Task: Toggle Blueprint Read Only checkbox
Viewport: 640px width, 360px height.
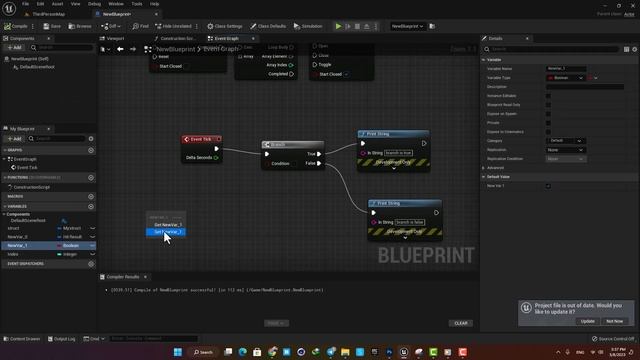Action: tap(548, 105)
